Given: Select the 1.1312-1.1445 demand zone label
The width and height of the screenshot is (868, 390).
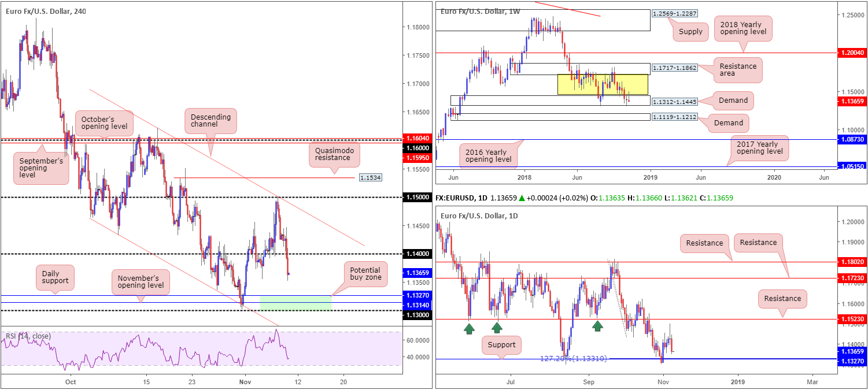Looking at the screenshot, I should click(674, 102).
